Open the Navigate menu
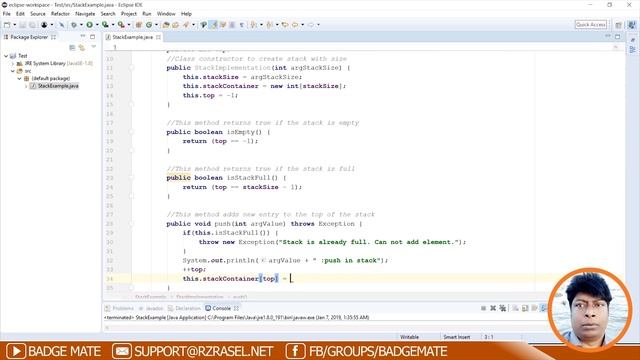This screenshot has width=640, height=360. coord(85,14)
